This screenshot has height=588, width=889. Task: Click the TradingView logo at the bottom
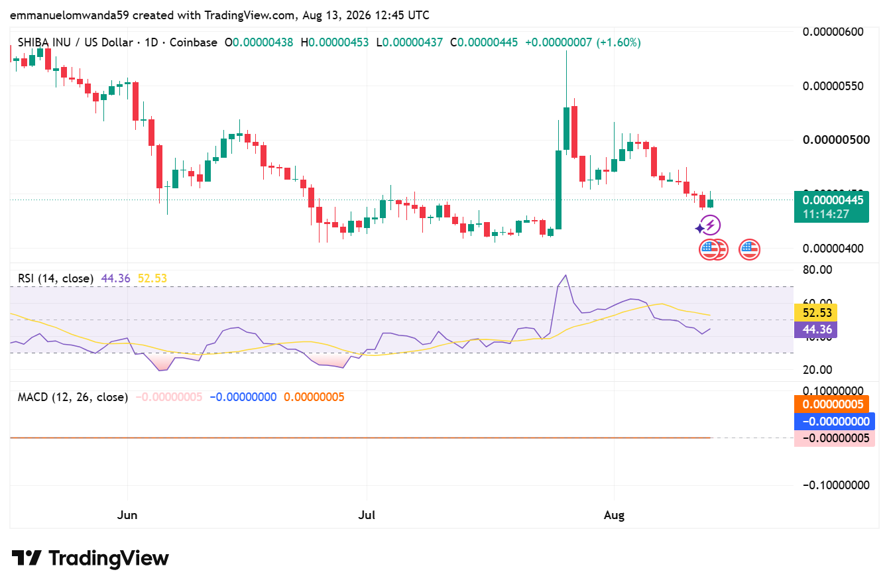point(90,558)
